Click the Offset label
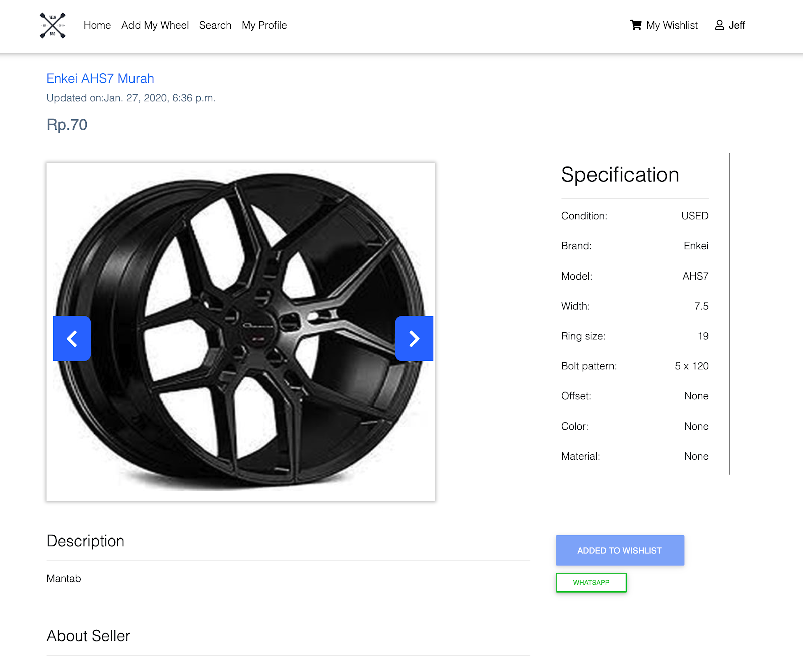The height and width of the screenshot is (672, 803). point(576,396)
